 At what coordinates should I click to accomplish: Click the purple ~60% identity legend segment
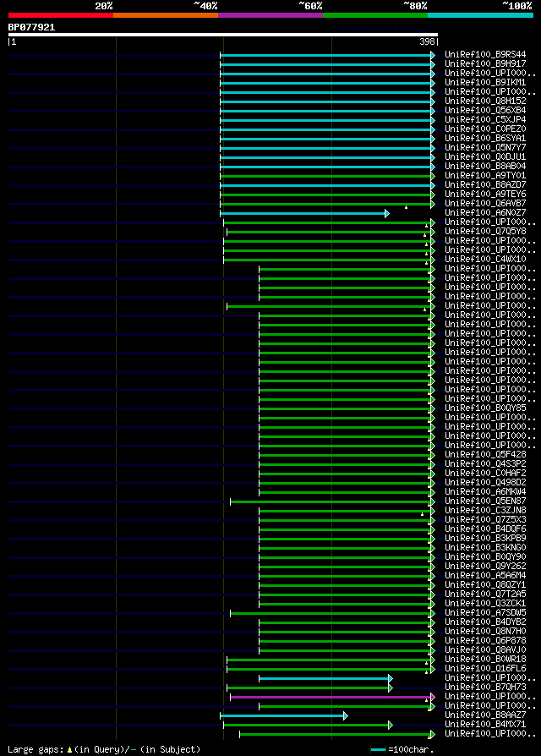click(x=270, y=15)
